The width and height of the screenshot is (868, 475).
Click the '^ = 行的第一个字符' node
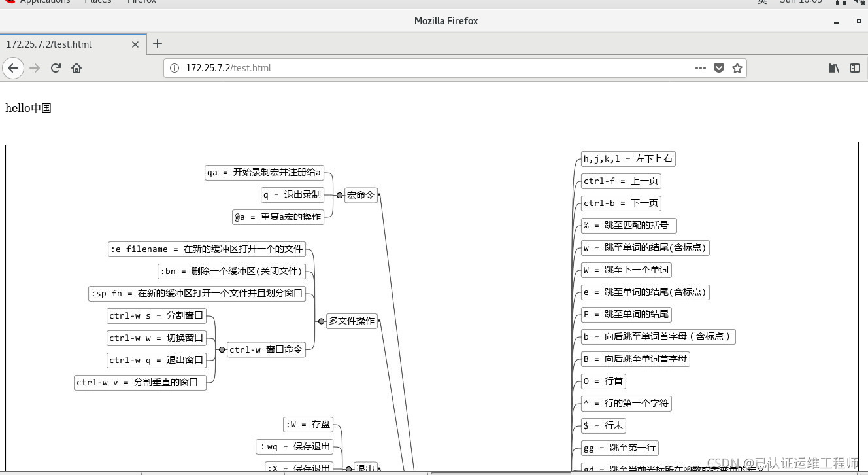[x=626, y=404]
